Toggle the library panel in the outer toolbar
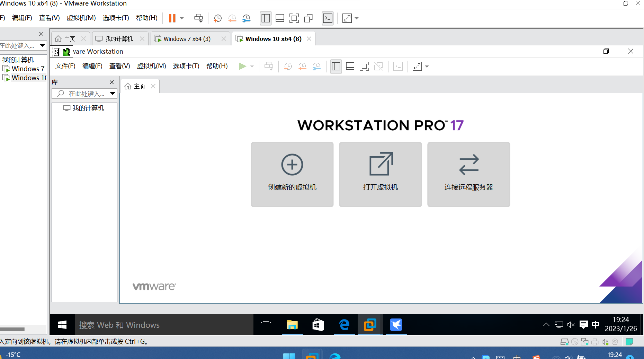Screen dimensions: 644x359 tap(266, 18)
